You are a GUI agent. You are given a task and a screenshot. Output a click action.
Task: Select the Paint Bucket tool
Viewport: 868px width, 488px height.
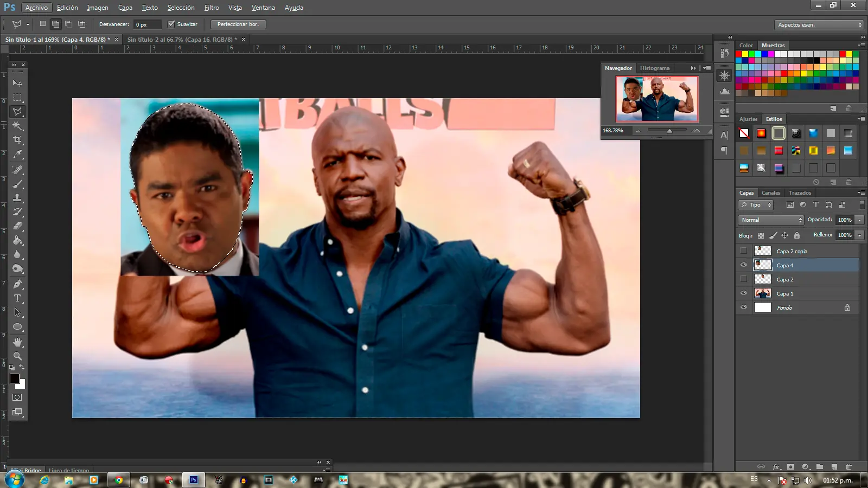(17, 240)
